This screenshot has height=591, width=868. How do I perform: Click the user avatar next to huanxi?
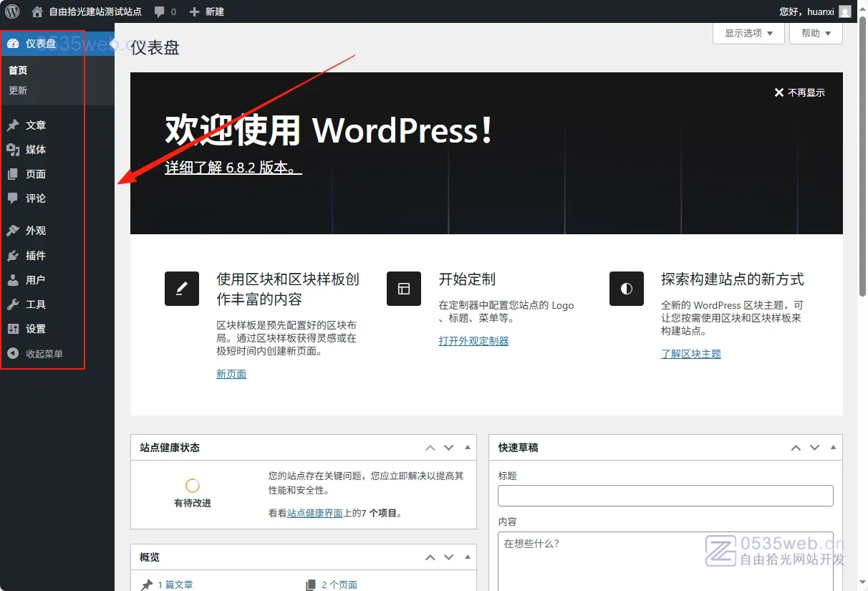845,11
